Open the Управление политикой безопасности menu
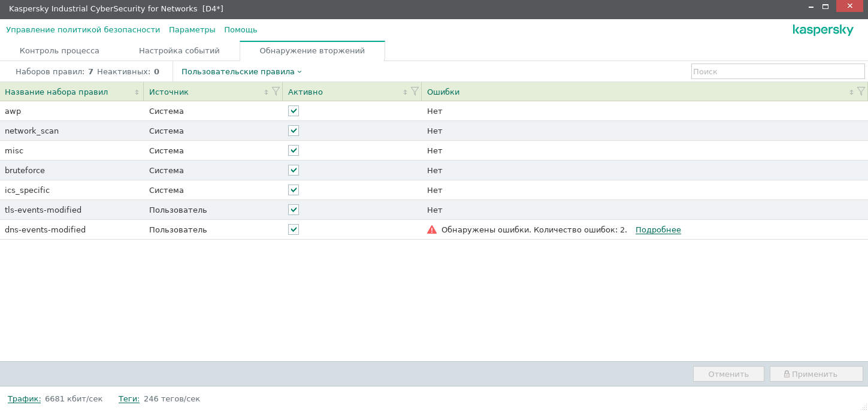Screen dimensions: 868x411 coord(83,29)
